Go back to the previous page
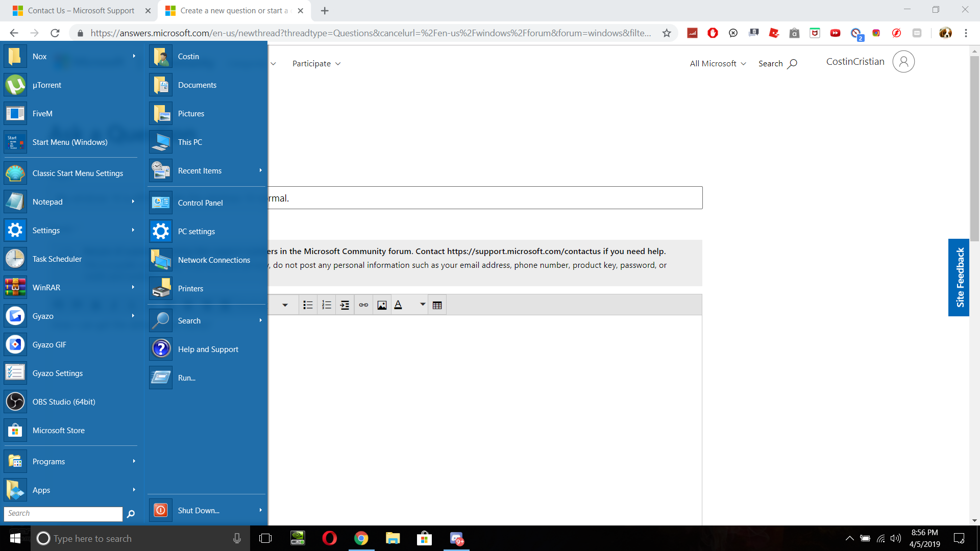 point(14,33)
